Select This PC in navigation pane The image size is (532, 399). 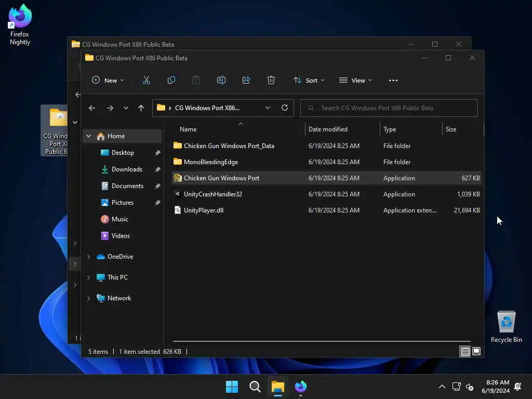(x=117, y=277)
